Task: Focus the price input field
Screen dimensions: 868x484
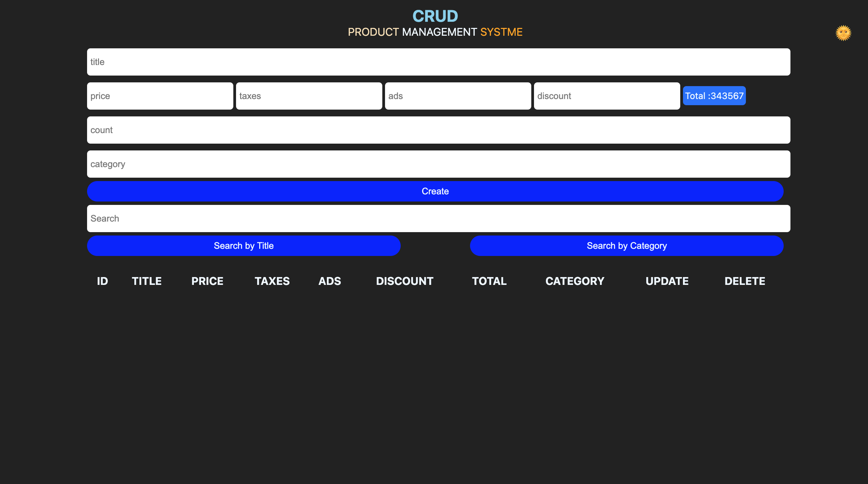Action: (x=160, y=96)
